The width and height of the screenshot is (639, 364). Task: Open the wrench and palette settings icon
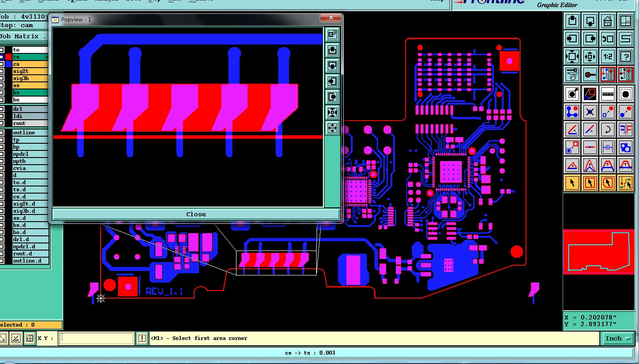coord(572,74)
